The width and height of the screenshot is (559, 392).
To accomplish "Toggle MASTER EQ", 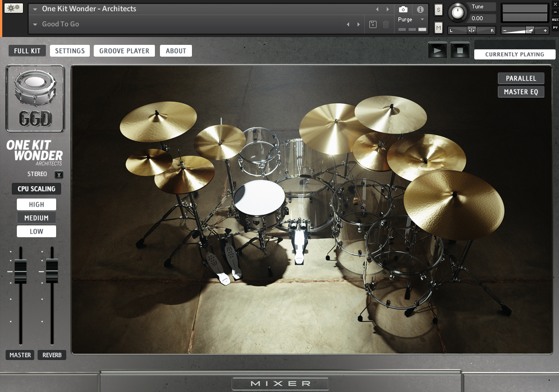I will coord(521,92).
